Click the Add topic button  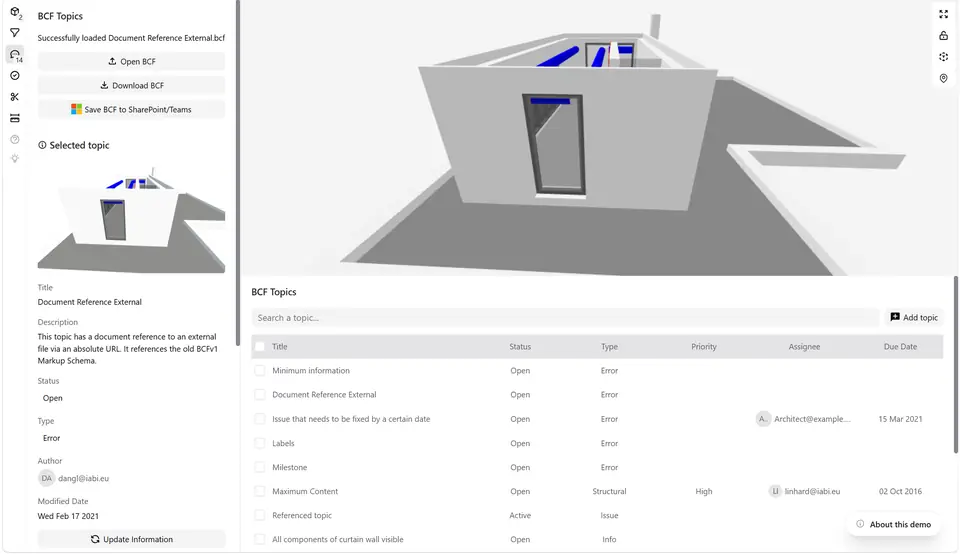click(x=914, y=317)
